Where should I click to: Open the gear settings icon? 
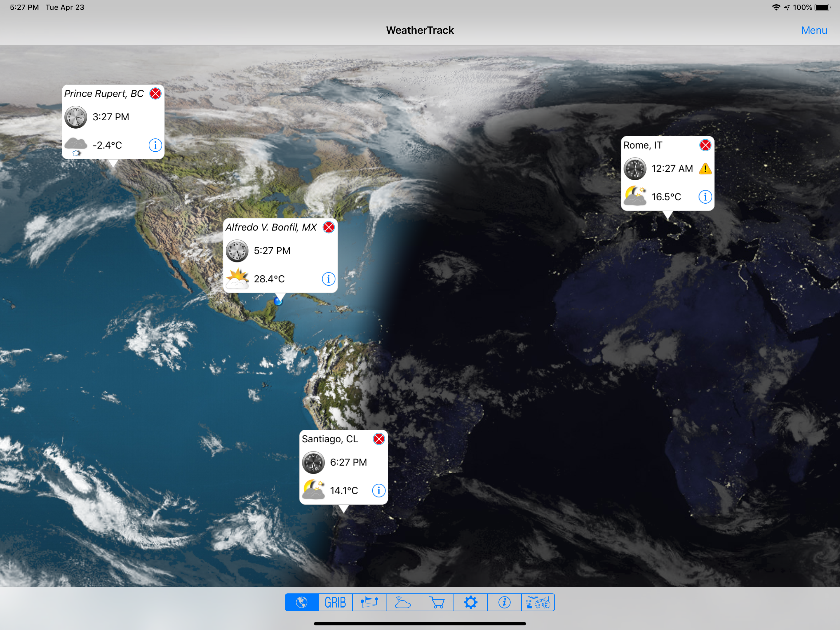[x=470, y=602]
